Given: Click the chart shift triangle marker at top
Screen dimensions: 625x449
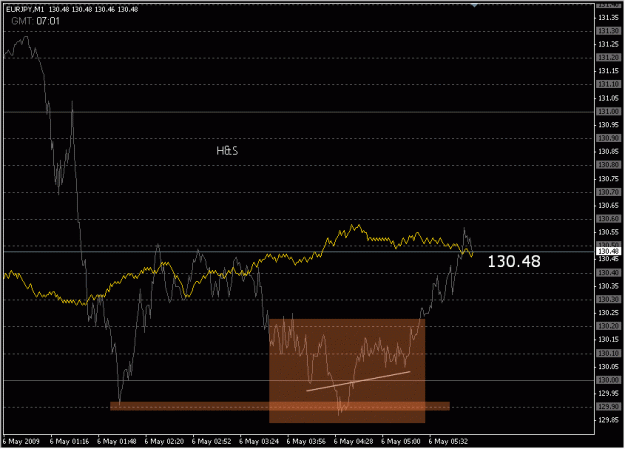Looking at the screenshot, I should click(474, 5).
